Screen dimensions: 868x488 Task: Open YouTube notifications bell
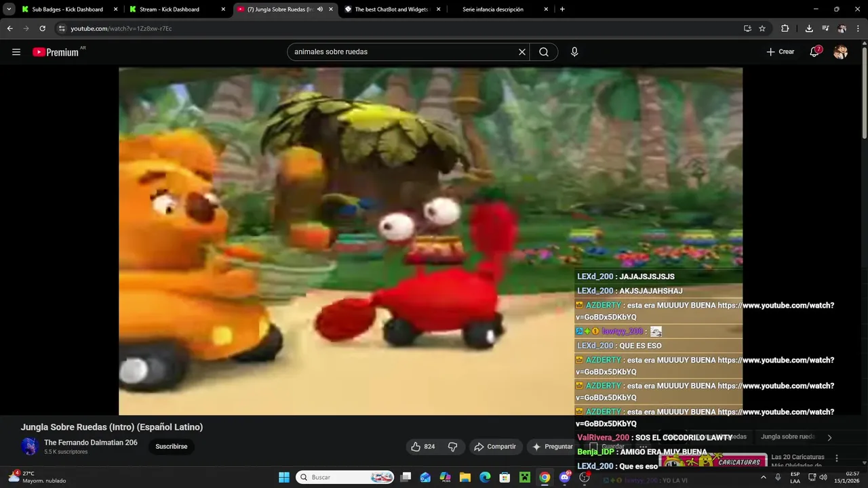[814, 52]
